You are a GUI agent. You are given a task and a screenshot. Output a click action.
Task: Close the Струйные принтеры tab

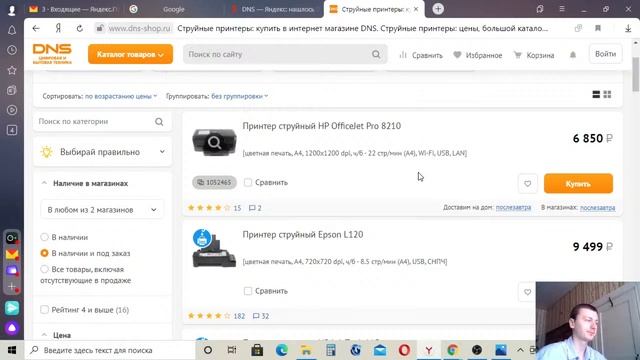[416, 9]
